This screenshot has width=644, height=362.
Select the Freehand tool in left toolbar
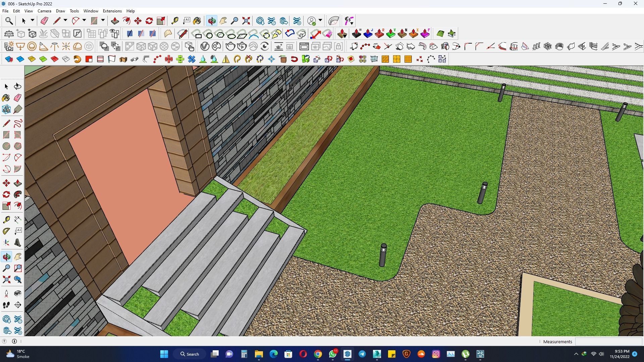[x=18, y=123]
